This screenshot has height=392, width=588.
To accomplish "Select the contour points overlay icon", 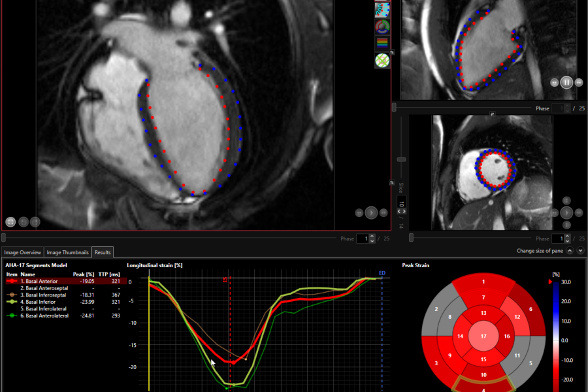I will (382, 9).
